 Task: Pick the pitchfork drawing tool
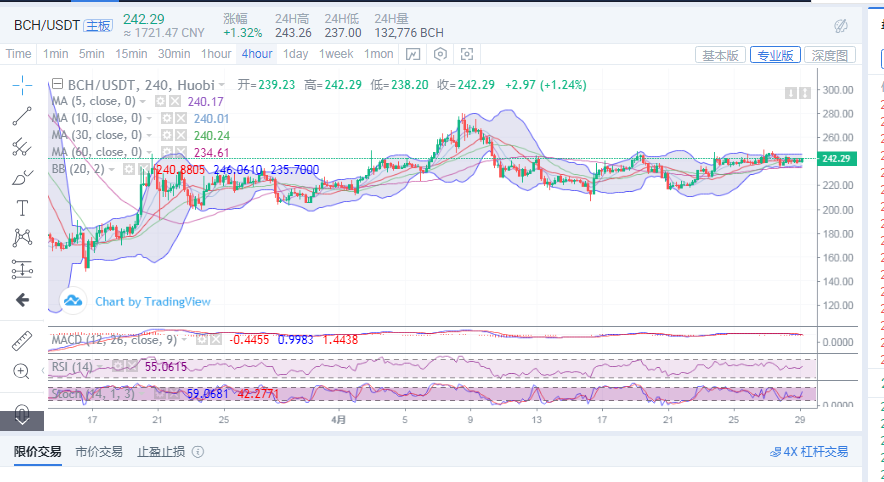[22, 147]
